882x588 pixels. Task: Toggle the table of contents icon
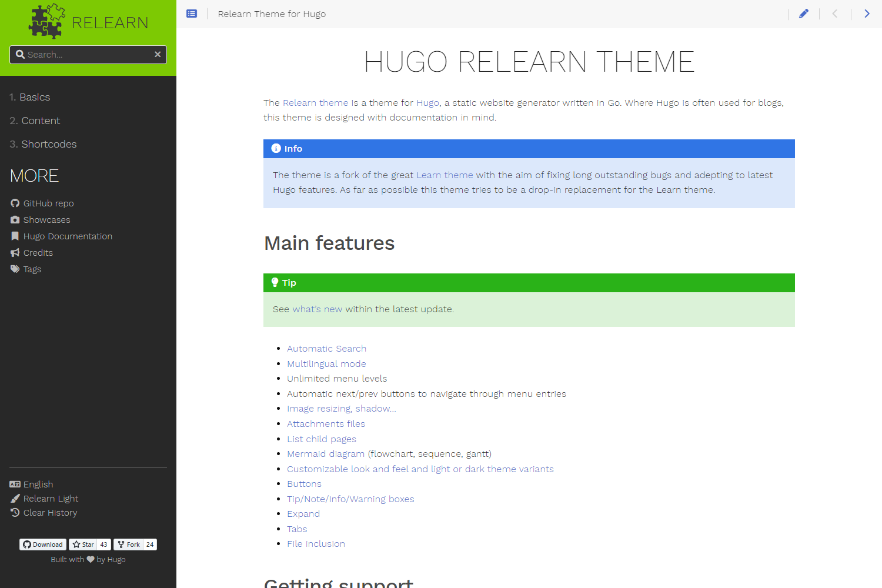192,13
